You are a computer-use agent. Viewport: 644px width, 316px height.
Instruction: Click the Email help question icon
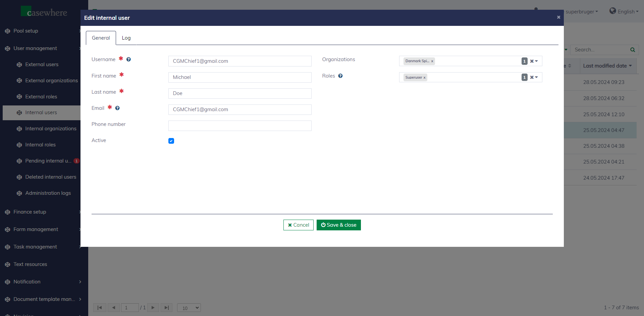point(117,108)
